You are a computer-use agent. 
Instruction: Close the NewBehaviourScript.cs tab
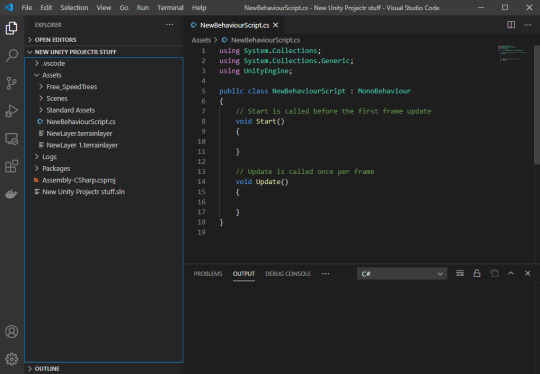click(x=276, y=25)
